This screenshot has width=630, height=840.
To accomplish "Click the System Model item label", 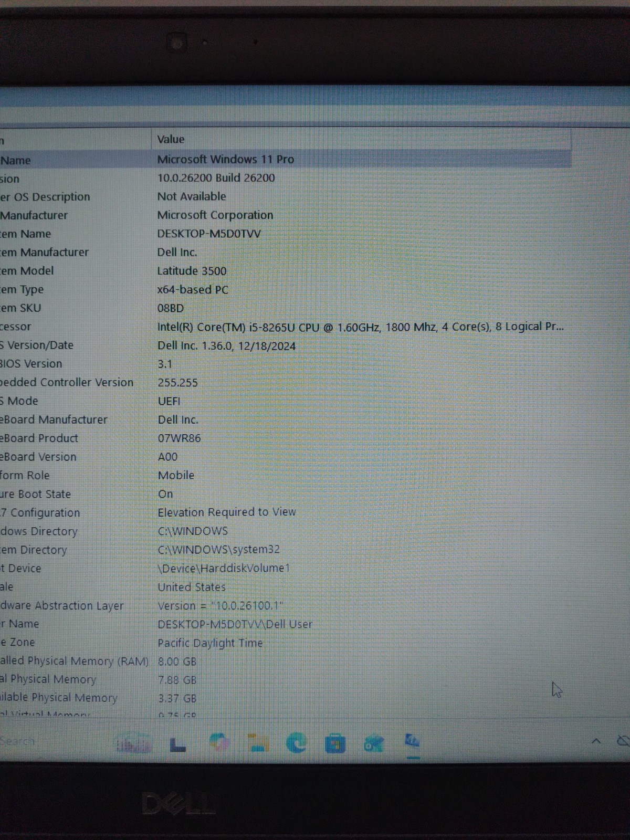I will point(27,271).
